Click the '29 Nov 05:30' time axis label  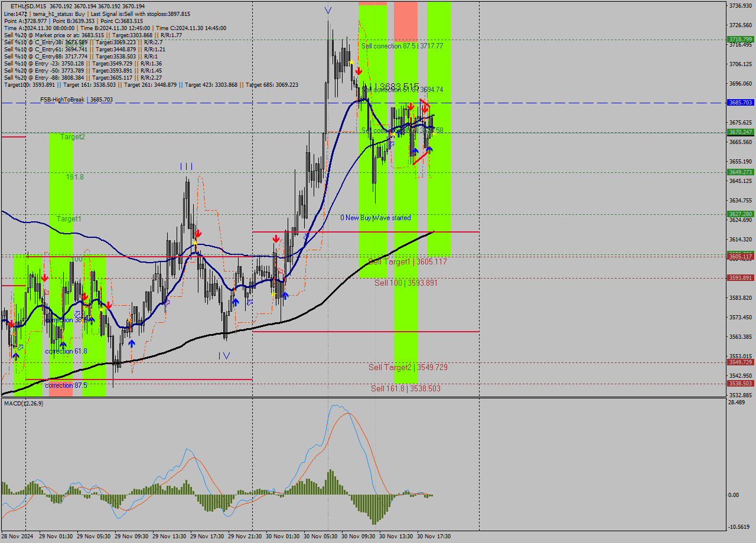click(93, 537)
